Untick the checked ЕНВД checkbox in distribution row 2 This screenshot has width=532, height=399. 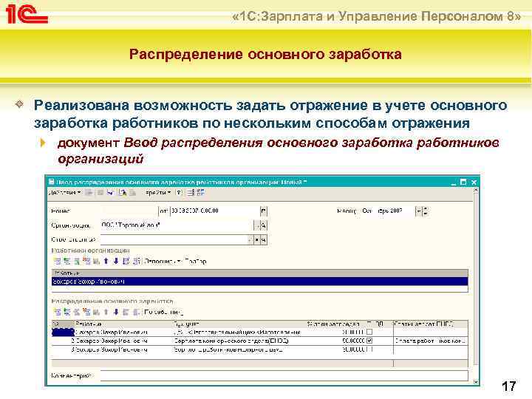click(x=369, y=341)
